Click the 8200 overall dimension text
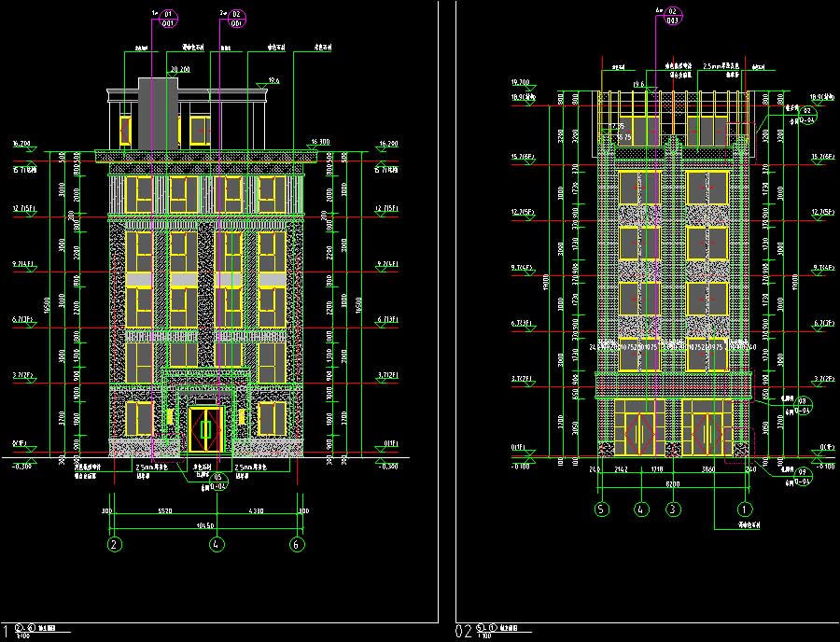 tap(673, 483)
